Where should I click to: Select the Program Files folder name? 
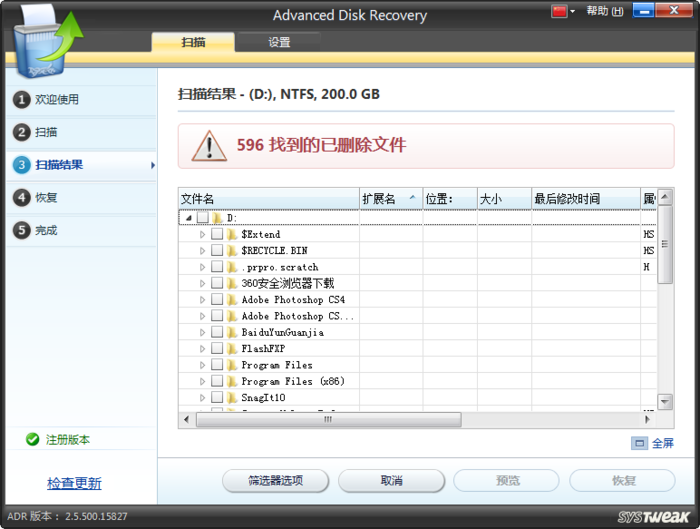coord(277,365)
